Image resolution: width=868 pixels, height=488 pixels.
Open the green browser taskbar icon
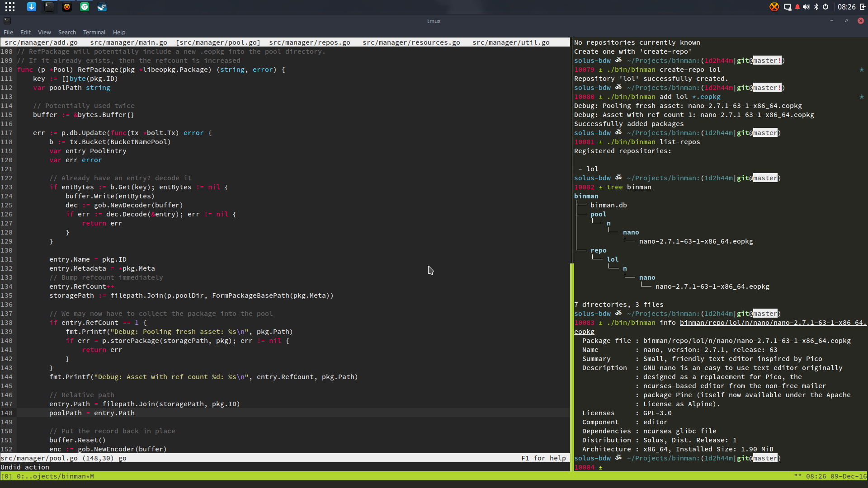pyautogui.click(x=85, y=7)
